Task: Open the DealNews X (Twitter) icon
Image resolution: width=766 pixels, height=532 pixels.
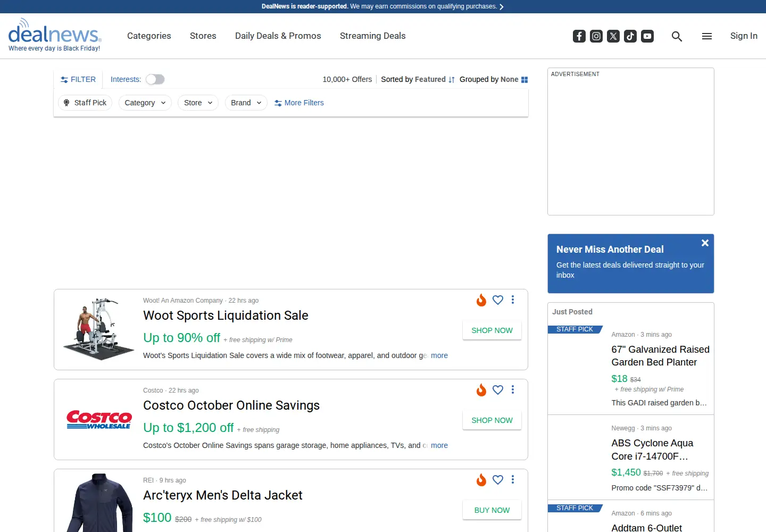Action: click(613, 36)
